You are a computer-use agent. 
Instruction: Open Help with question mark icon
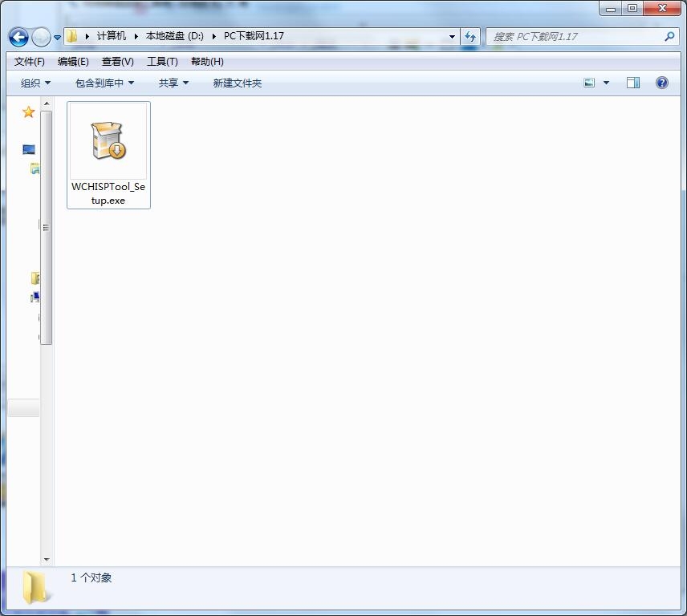(x=662, y=83)
